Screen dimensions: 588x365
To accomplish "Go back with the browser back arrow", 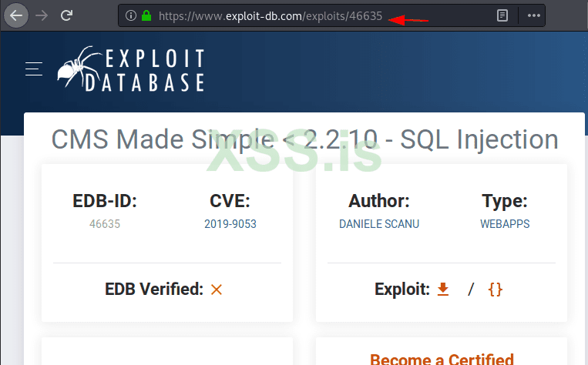I will pyautogui.click(x=16, y=15).
